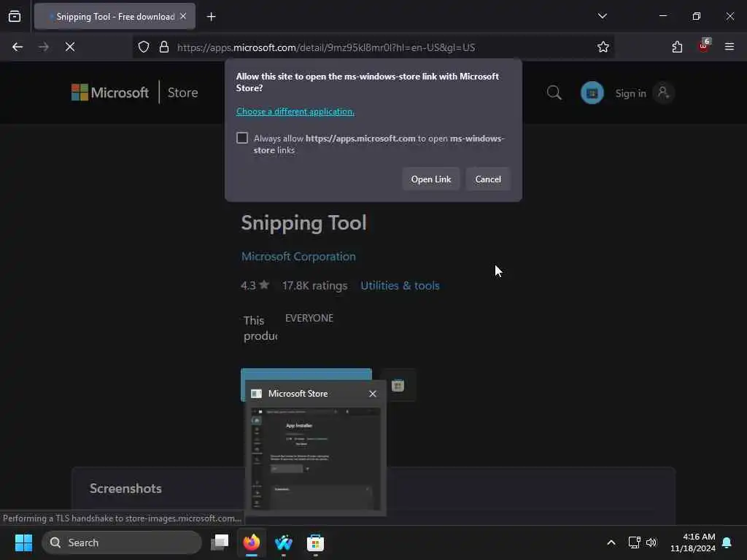Go back to the previous page

click(x=18, y=47)
